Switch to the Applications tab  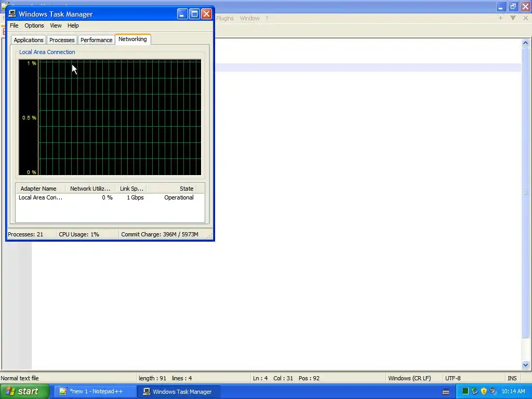[29, 40]
